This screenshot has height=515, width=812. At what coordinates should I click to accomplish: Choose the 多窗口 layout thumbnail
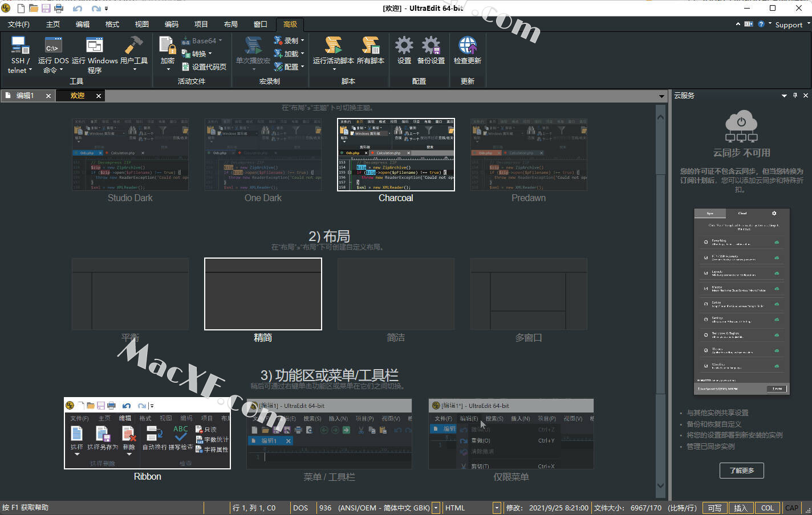529,294
